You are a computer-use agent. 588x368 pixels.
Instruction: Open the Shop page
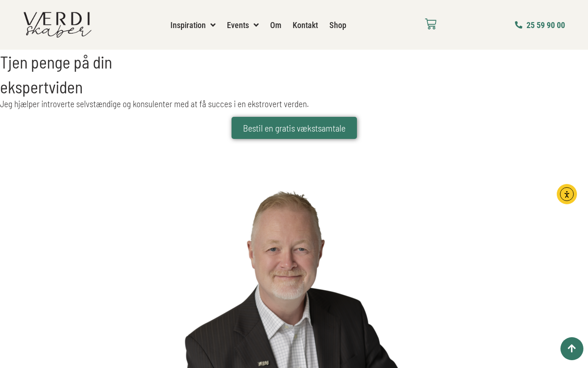(x=338, y=25)
